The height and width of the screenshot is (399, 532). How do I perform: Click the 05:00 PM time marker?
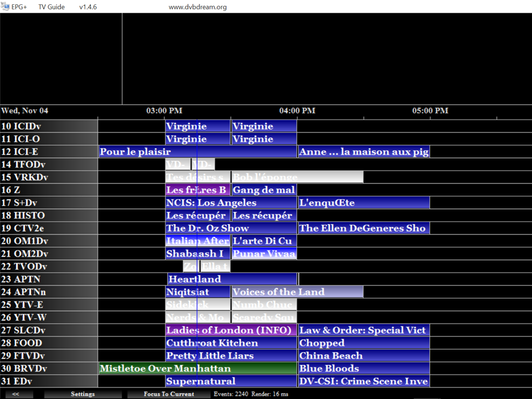(x=430, y=111)
